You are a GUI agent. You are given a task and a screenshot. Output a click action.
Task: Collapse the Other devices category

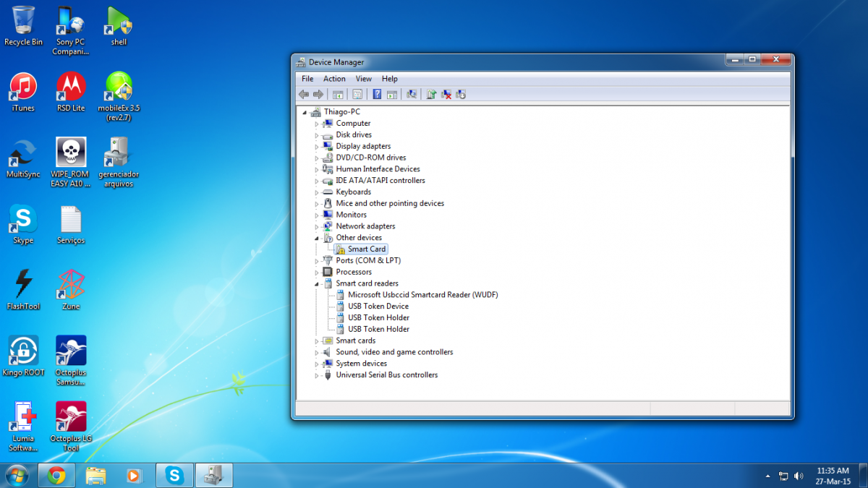(317, 238)
